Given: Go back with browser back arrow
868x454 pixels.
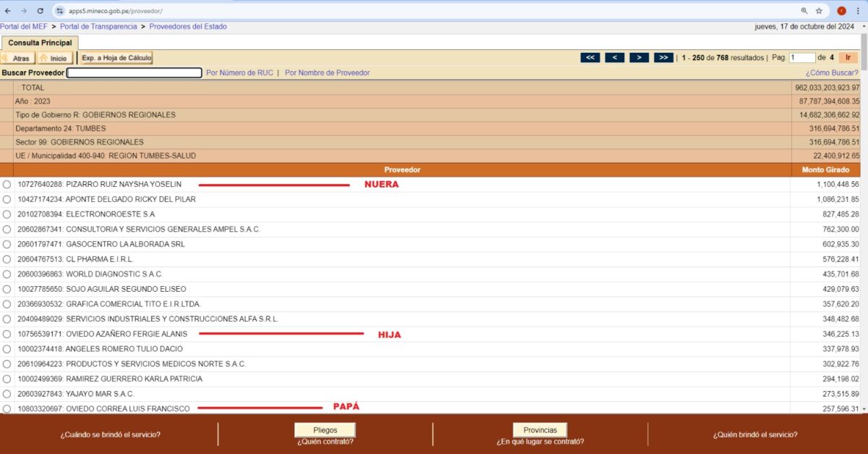Looking at the screenshot, I should 8,11.
